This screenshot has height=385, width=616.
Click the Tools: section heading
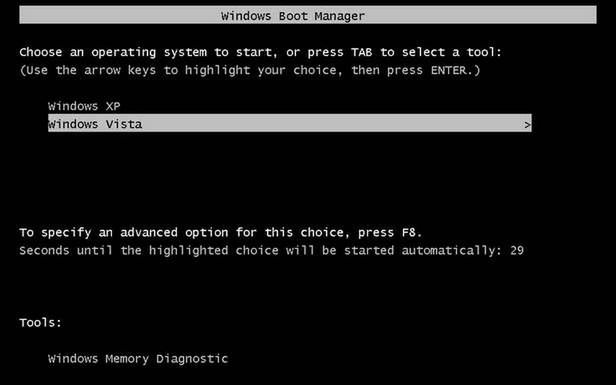coord(40,323)
